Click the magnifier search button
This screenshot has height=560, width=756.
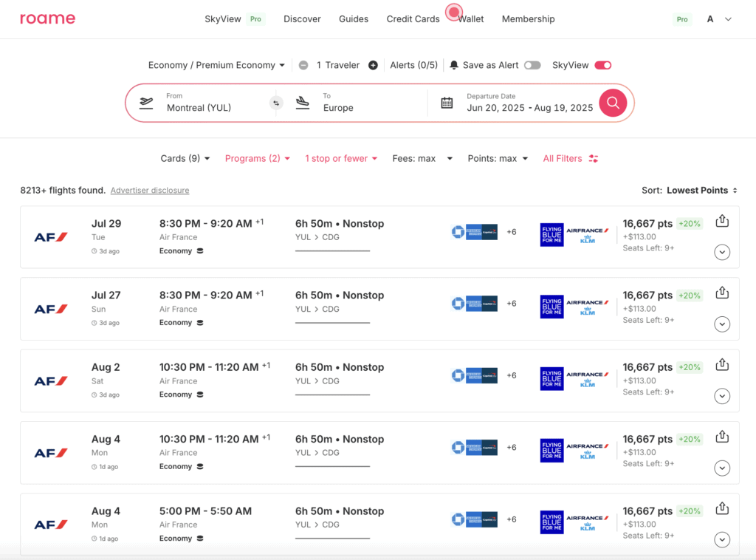pos(613,103)
